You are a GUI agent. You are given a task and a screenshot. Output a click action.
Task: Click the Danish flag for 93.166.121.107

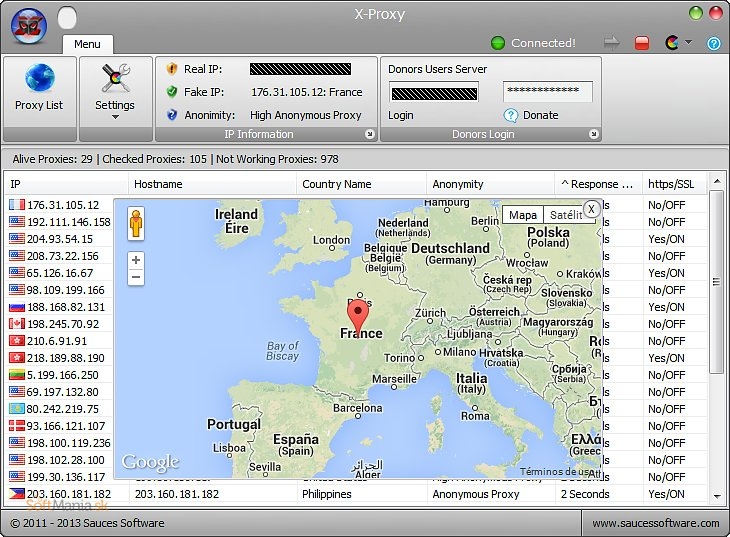tap(17, 426)
